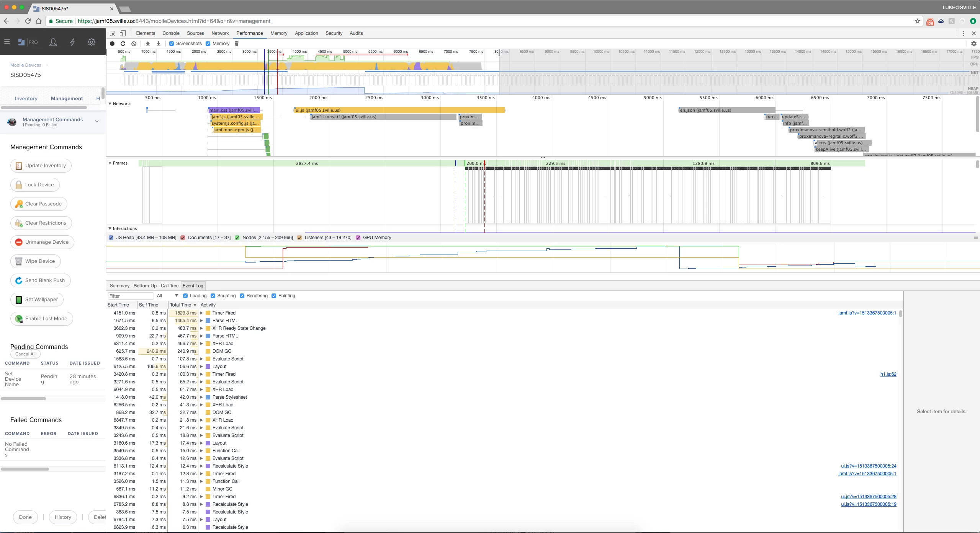Uncheck the Loading filter checkbox
The width and height of the screenshot is (980, 533).
click(x=185, y=296)
